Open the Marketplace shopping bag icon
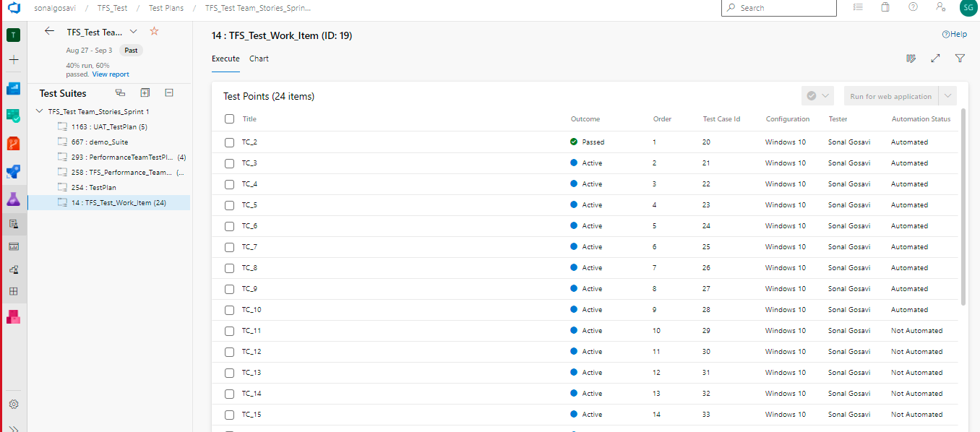 click(885, 8)
